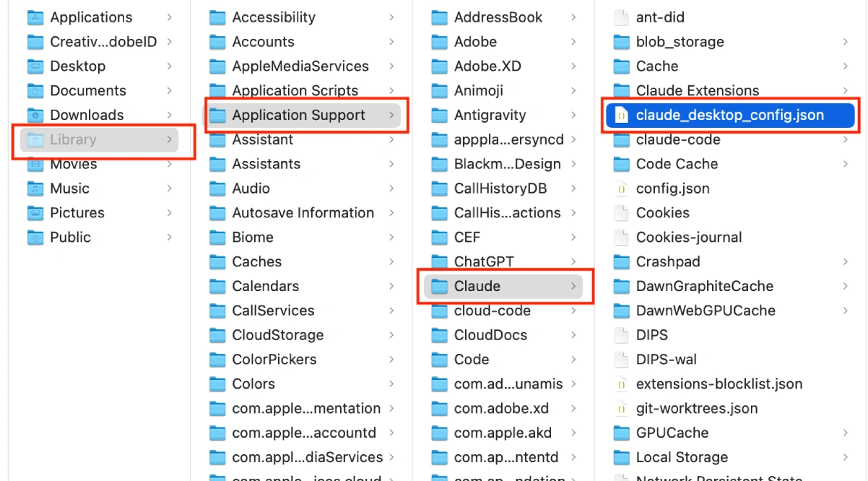Select the DIPS-wal file name
Screen dimensions: 868x481
(667, 360)
